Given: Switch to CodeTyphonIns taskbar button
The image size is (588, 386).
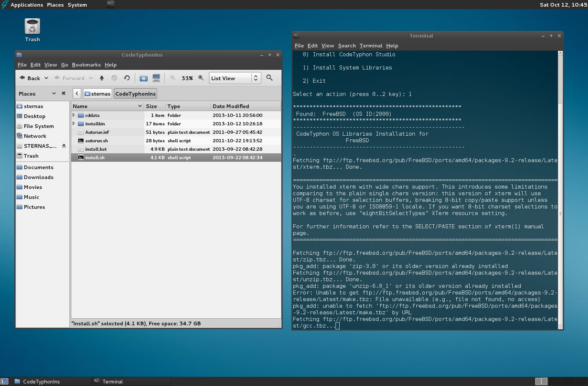Looking at the screenshot, I should tap(52, 382).
